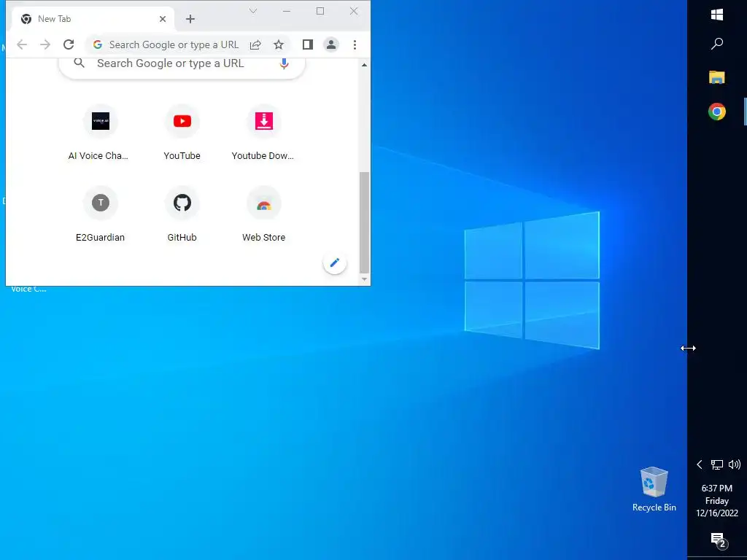Add a new tab with the plus button
Viewport: 747px width, 560px height.
190,19
